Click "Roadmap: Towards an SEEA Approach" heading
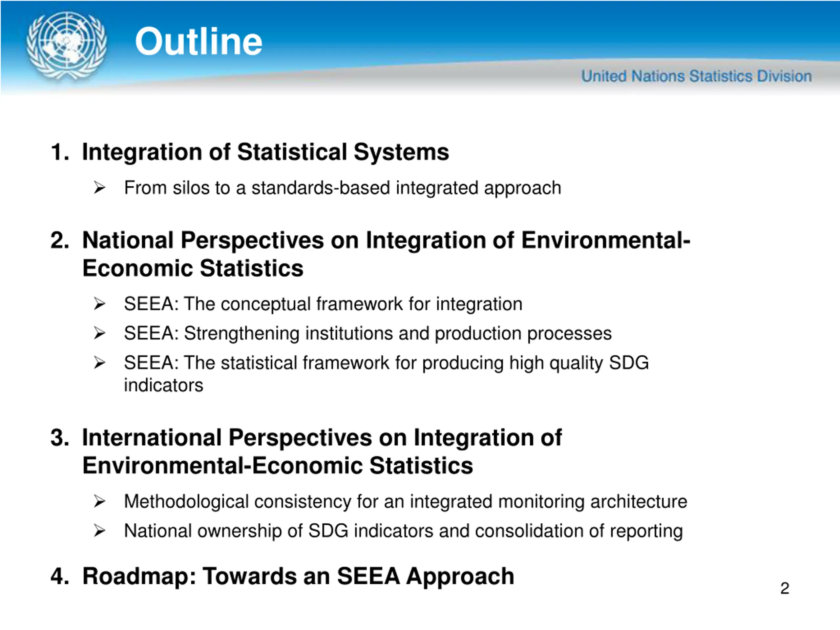This screenshot has width=840, height=630. (298, 576)
